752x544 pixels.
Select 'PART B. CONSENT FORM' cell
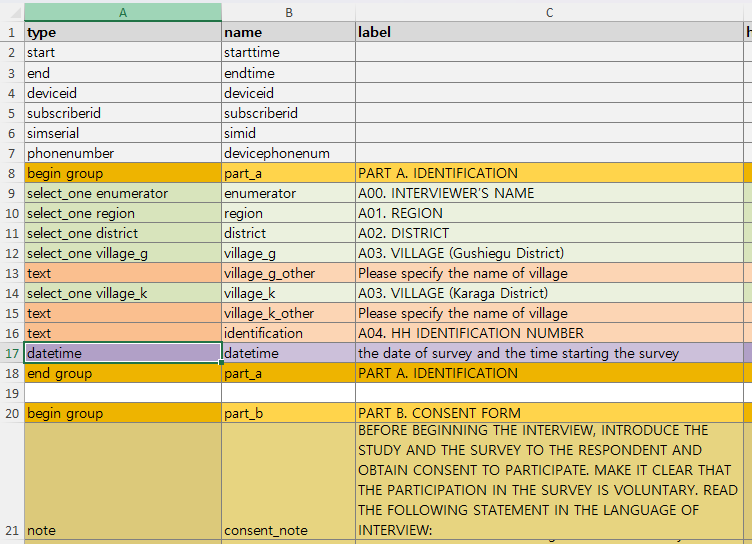[x=550, y=413]
